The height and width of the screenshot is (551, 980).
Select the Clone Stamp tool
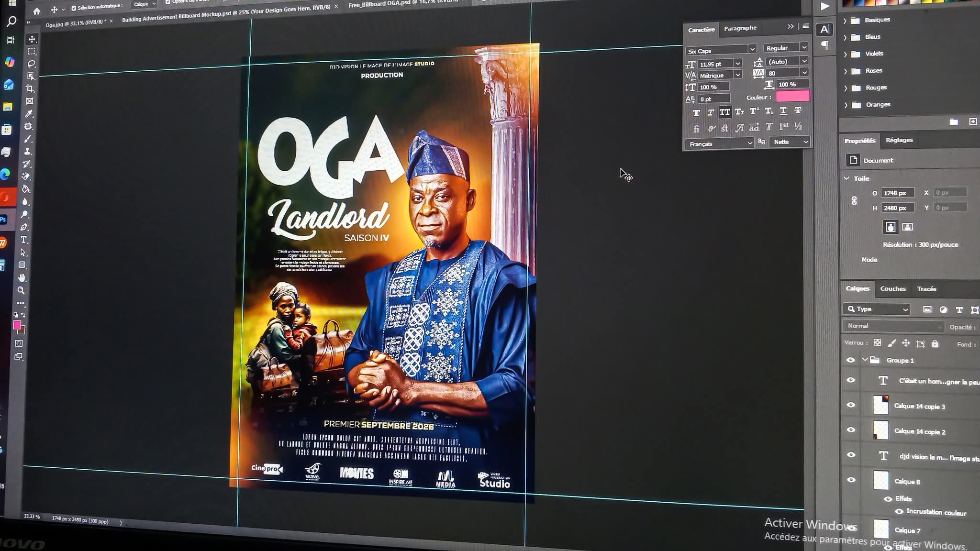27,151
